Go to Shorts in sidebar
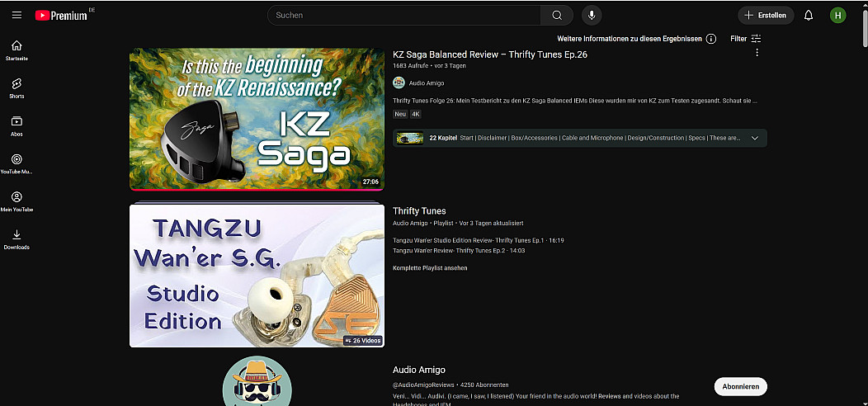 (17, 87)
